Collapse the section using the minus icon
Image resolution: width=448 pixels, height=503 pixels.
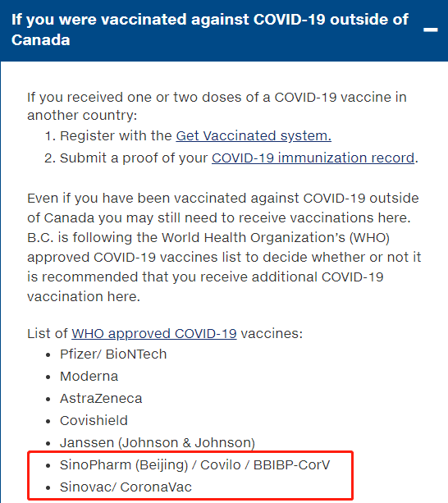431,30
